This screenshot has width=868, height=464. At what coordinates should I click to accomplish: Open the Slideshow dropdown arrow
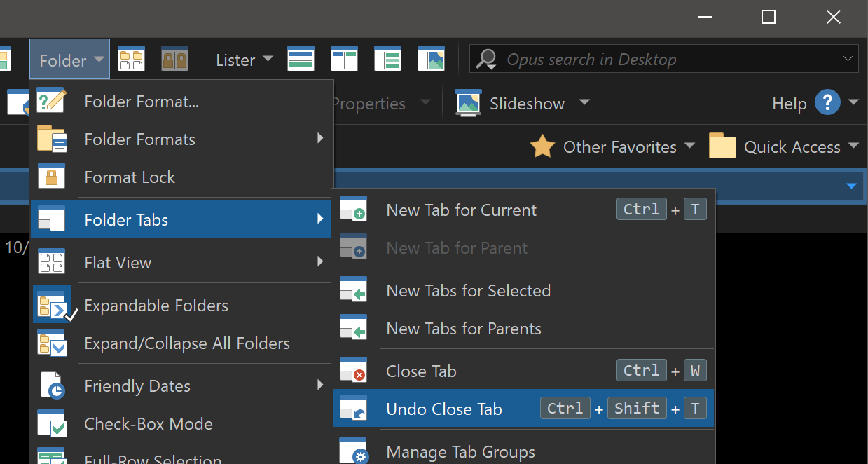(x=584, y=103)
